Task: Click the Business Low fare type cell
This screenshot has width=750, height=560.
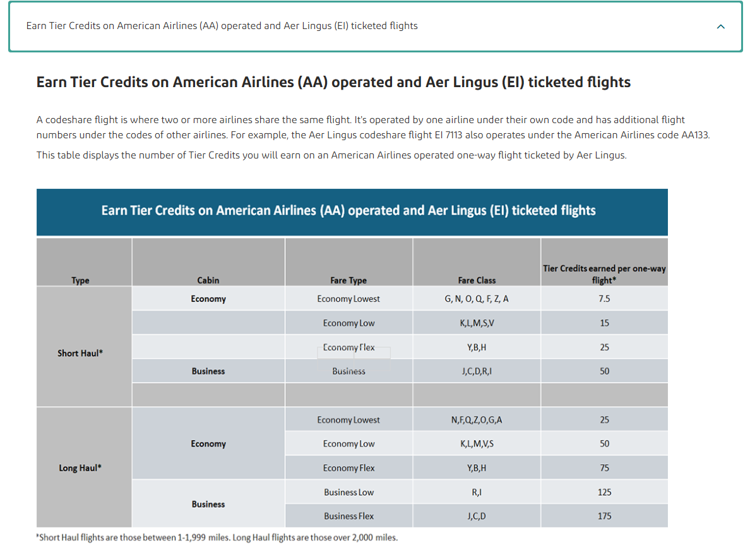Action: tap(348, 492)
